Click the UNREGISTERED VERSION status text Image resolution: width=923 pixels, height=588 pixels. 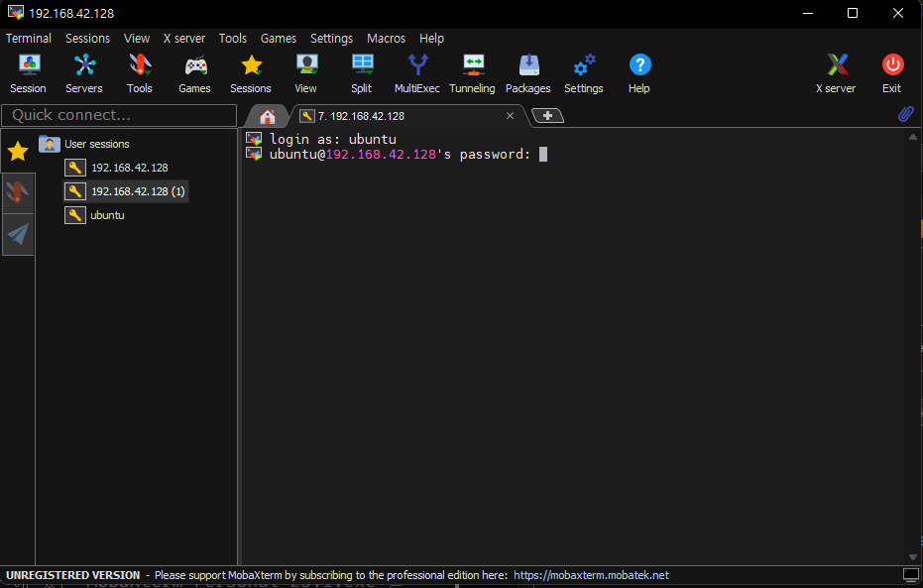(73, 575)
